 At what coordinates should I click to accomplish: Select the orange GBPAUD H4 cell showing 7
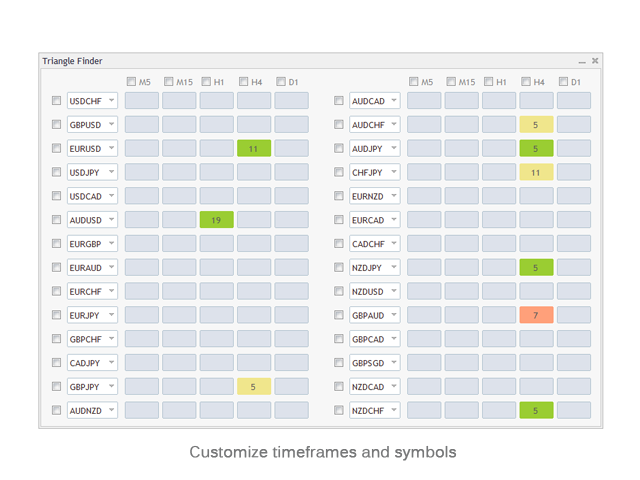(x=536, y=315)
